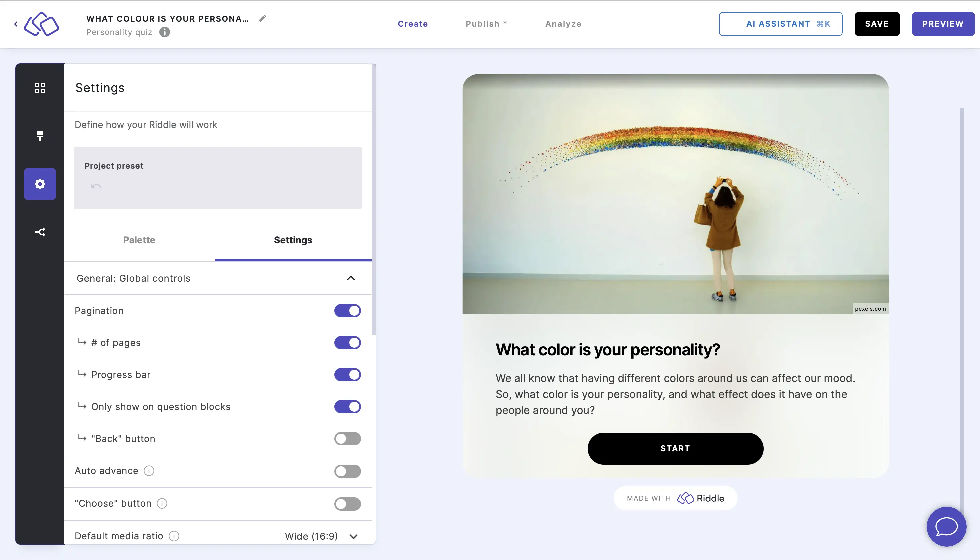Enable the Back button toggle

347,438
